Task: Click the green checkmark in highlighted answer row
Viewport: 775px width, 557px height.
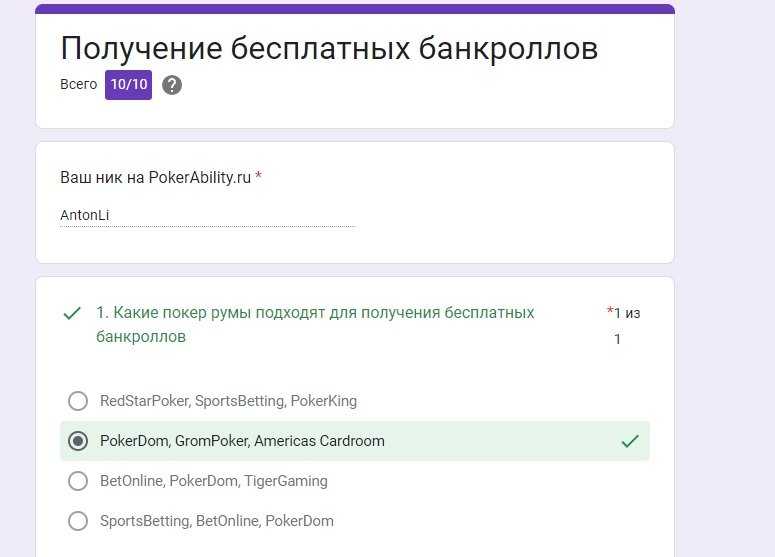Action: [630, 441]
